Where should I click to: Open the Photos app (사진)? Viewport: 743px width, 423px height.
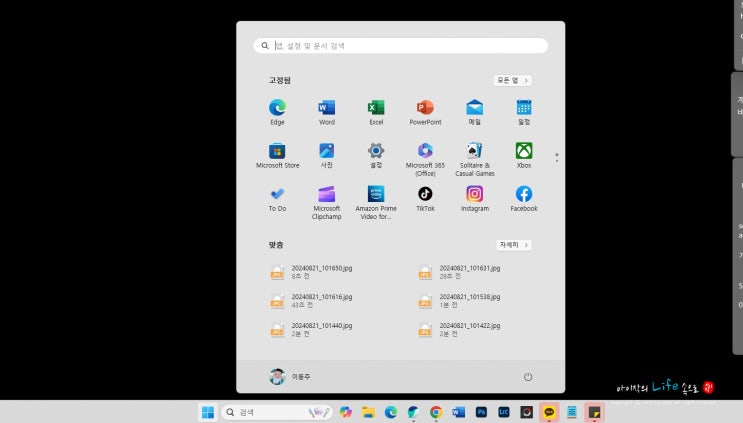[326, 155]
